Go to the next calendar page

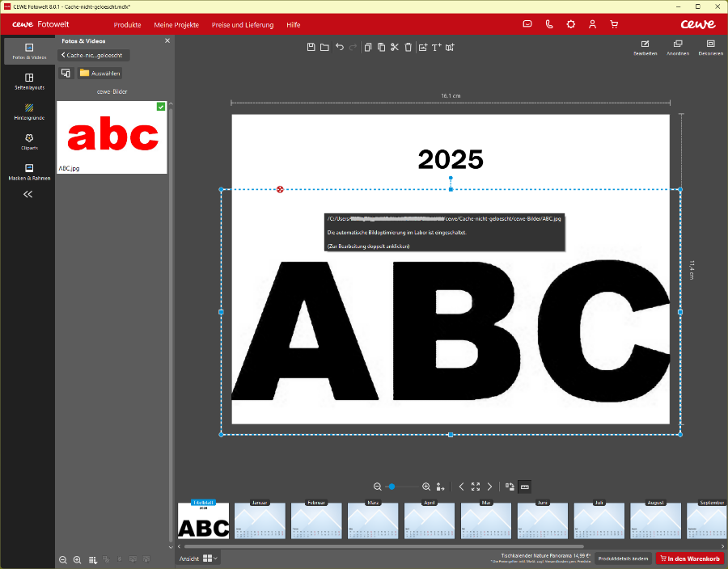490,487
